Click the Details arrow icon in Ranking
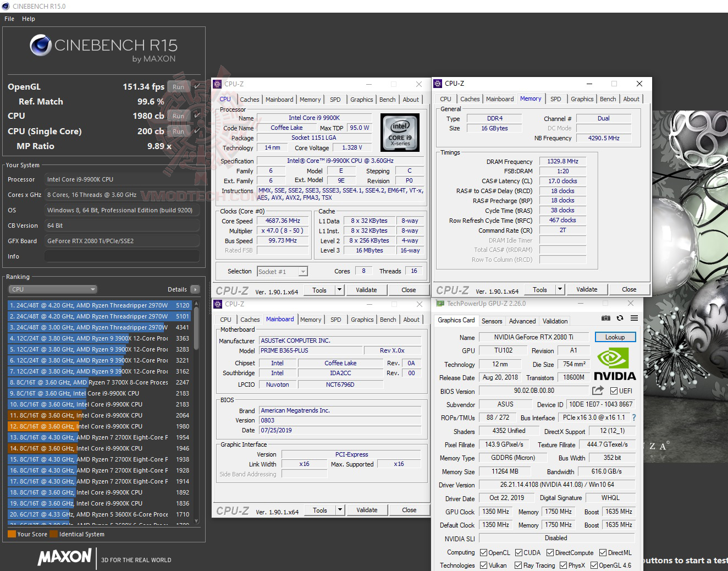Viewport: 728px width, 571px height. pyautogui.click(x=195, y=289)
